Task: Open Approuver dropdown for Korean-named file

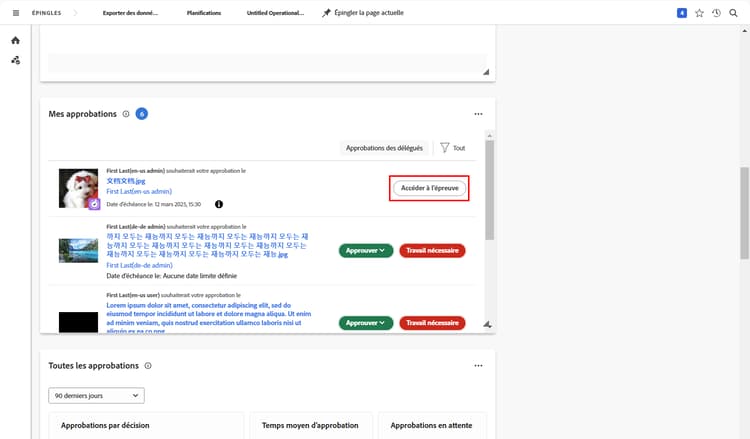Action: (x=366, y=251)
